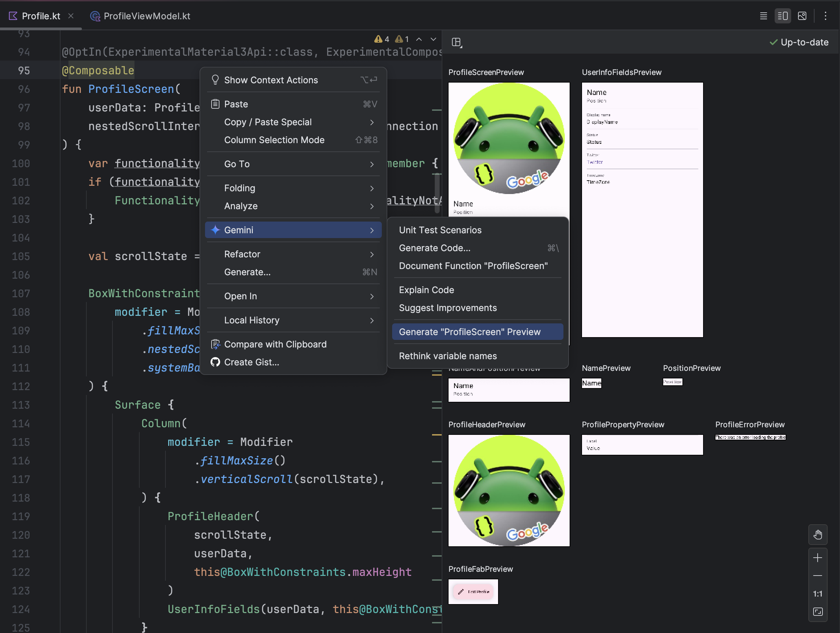Toggle the Up-to-date status indicator
The image size is (840, 633).
coord(797,42)
